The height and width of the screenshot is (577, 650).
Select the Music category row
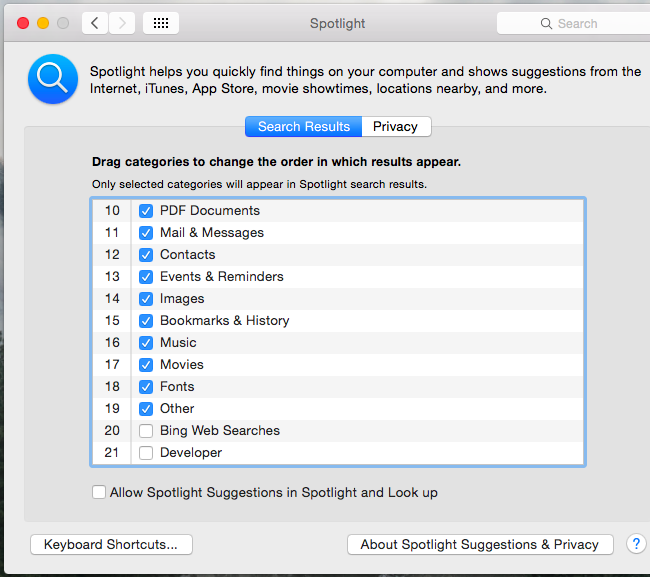pos(300,343)
